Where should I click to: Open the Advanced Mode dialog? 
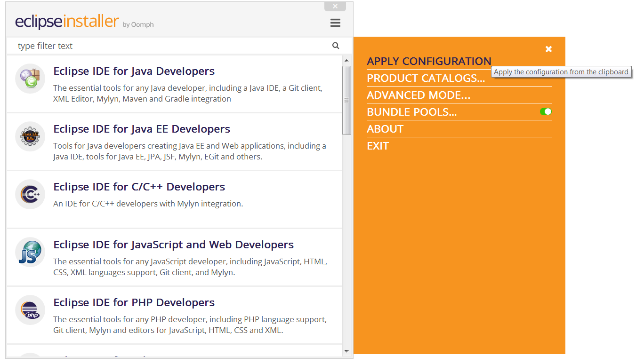pyautogui.click(x=419, y=95)
